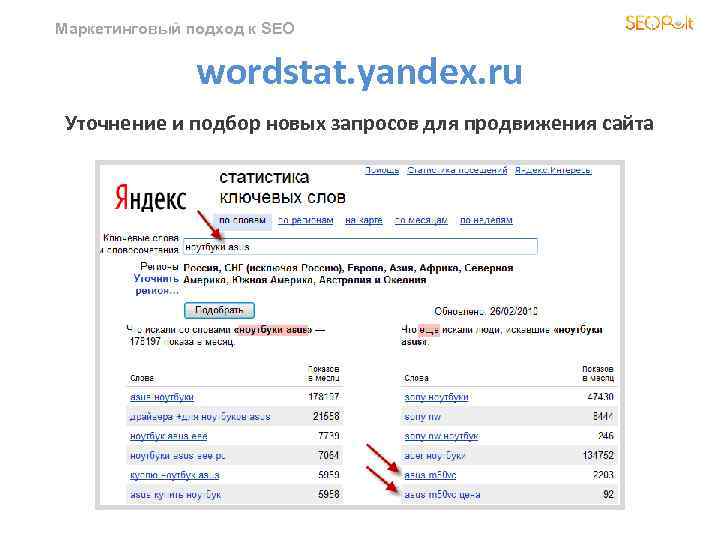The height and width of the screenshot is (540, 720).
Task: Open the «sony ноутбуки» link
Action: [436, 397]
